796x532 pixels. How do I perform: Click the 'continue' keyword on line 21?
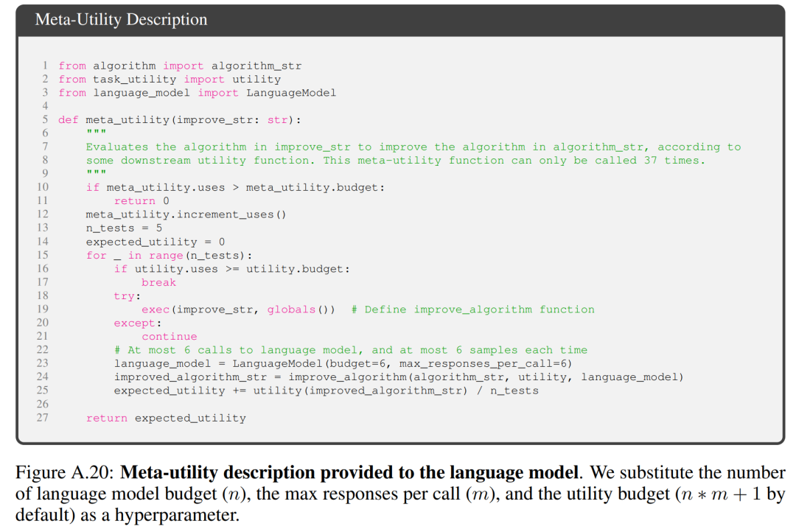click(169, 337)
